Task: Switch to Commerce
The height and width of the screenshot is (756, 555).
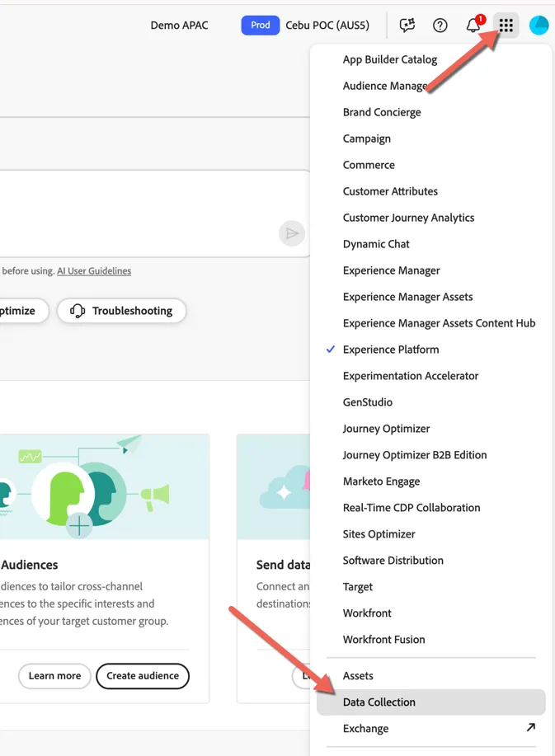Action: pos(369,165)
